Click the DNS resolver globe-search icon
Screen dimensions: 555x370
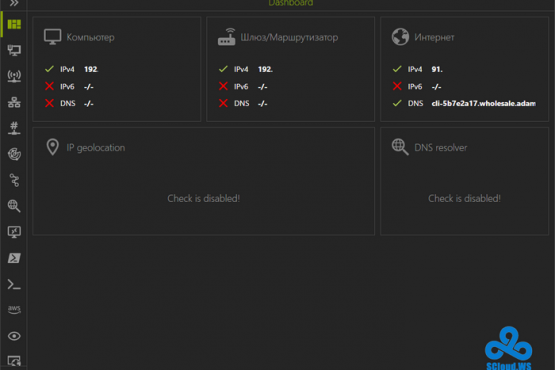[400, 147]
